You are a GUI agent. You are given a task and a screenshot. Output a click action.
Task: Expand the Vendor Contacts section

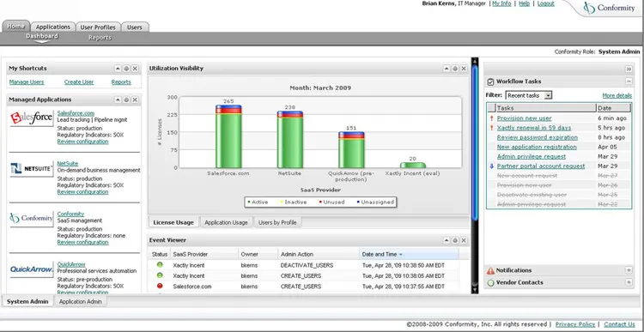(x=629, y=282)
